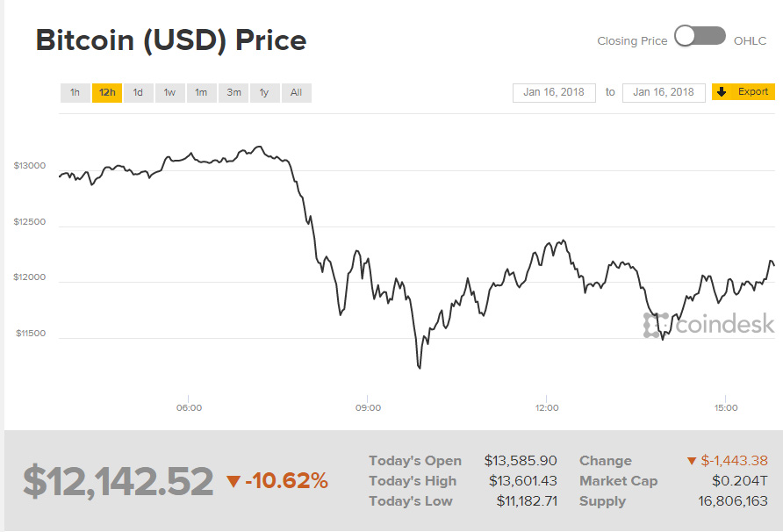Toggle the Closing Price/OHLC switch
Image resolution: width=783 pixels, height=532 pixels.
point(700,37)
